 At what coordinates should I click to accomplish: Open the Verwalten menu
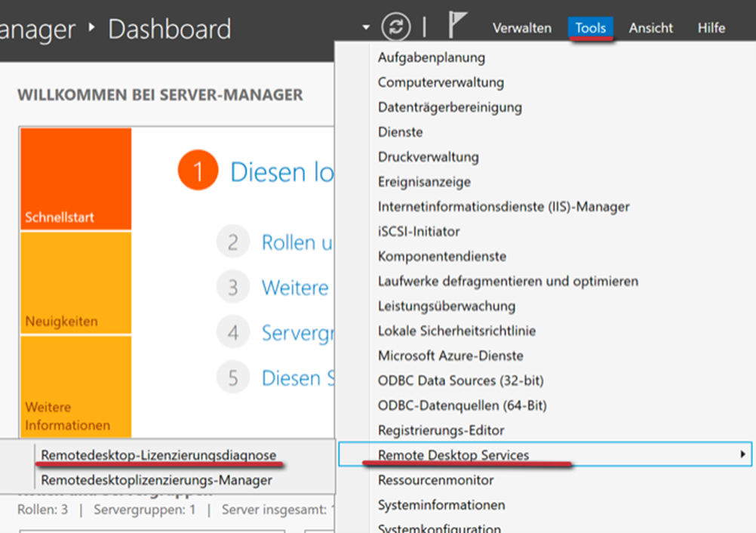tap(521, 28)
